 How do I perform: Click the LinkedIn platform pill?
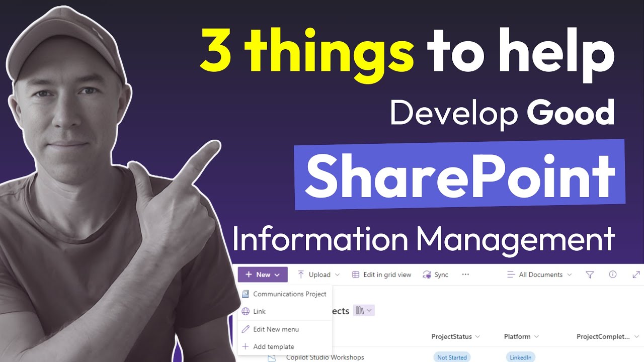[x=521, y=357]
